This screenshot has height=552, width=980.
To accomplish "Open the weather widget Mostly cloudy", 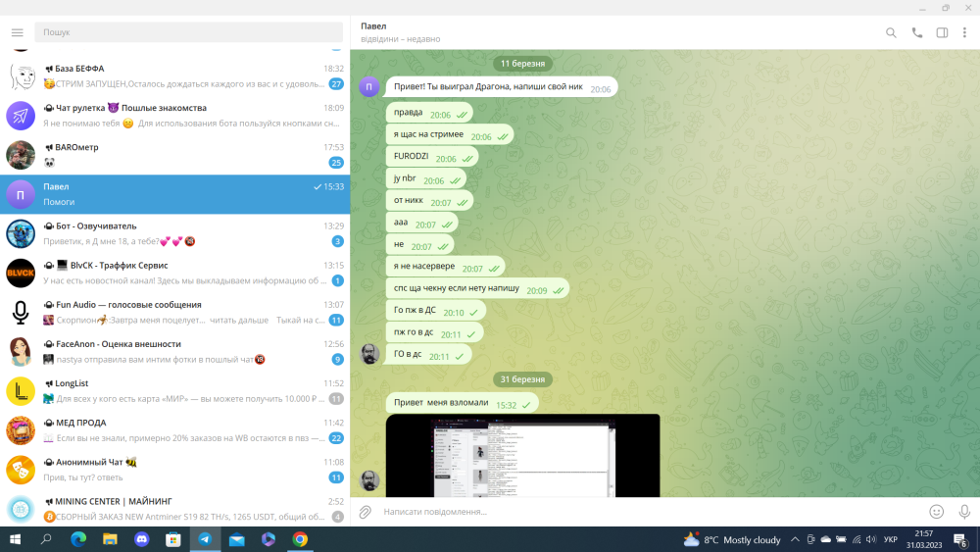I will [x=732, y=539].
